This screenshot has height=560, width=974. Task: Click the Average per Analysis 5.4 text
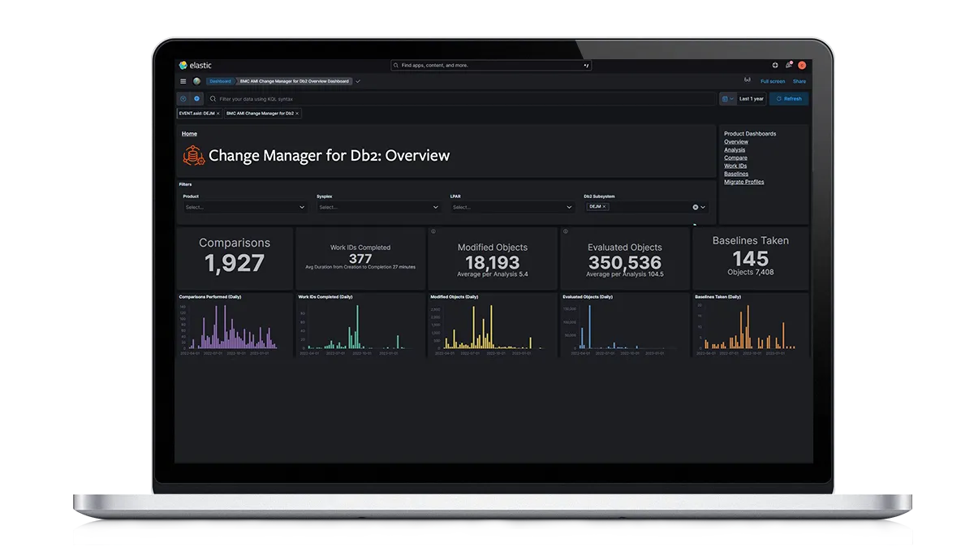click(493, 274)
